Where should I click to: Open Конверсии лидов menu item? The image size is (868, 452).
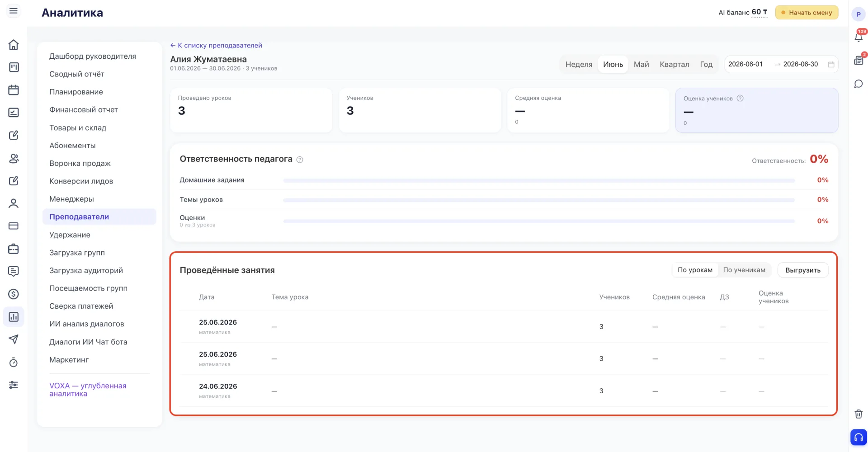pyautogui.click(x=81, y=181)
